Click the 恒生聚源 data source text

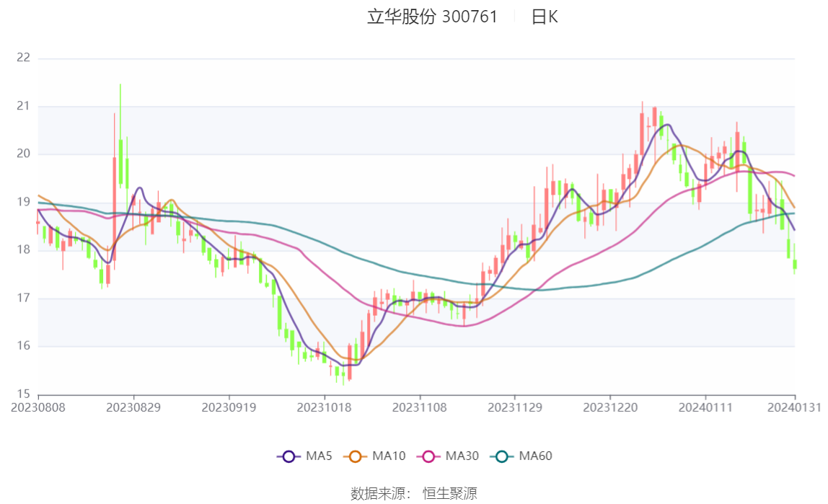pos(450,493)
